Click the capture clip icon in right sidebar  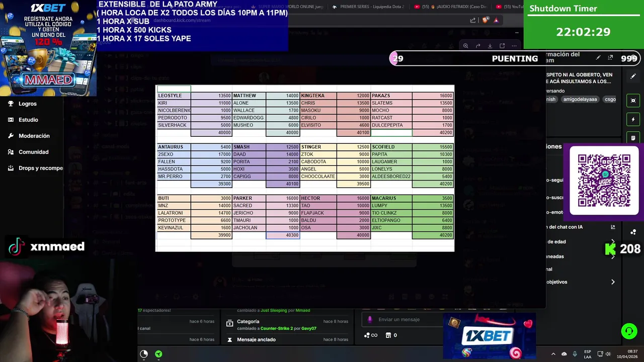click(x=633, y=101)
